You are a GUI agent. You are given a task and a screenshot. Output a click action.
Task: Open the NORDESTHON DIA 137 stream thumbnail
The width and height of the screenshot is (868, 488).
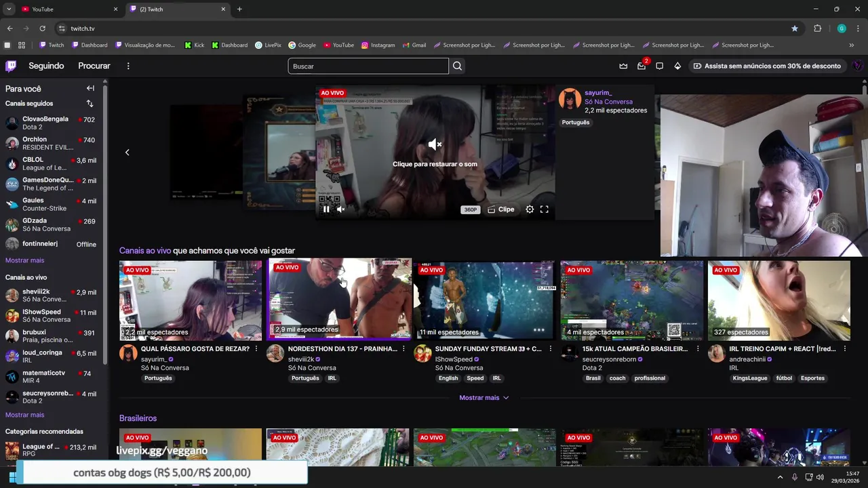pyautogui.click(x=339, y=299)
